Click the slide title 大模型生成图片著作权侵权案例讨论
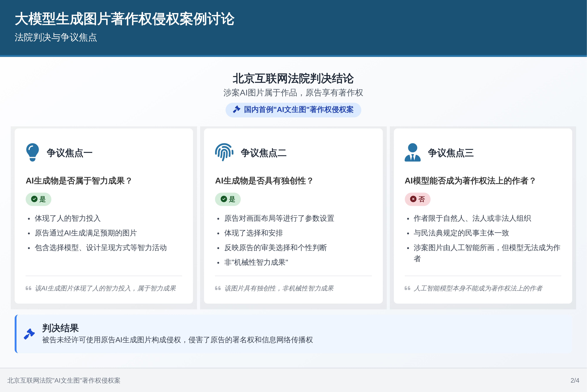The height and width of the screenshot is (392, 587). tap(124, 19)
